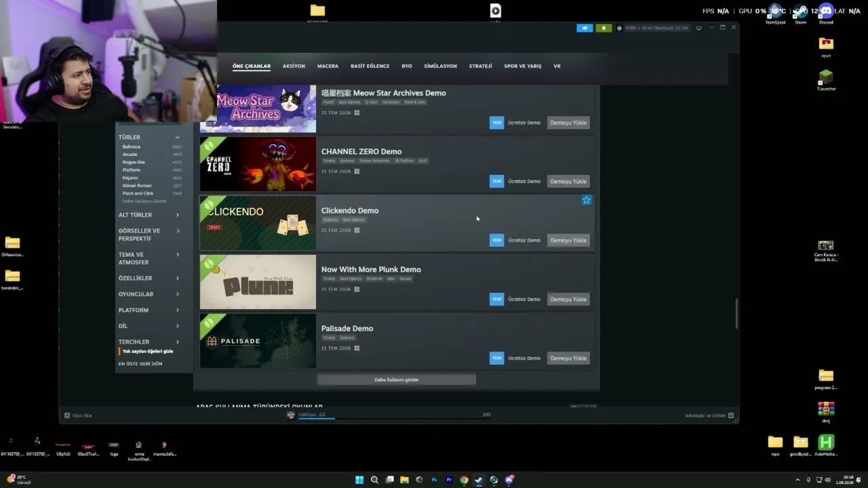Open the Now With More Plunk thumbnail

click(258, 282)
